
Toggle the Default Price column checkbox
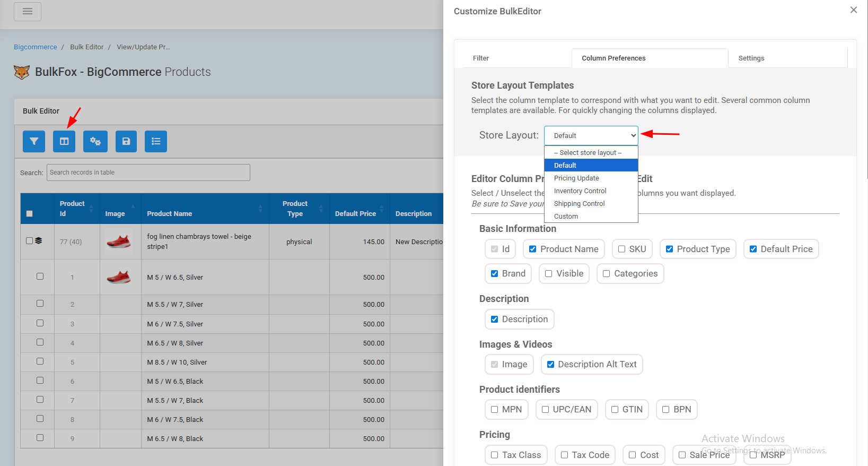(x=753, y=249)
